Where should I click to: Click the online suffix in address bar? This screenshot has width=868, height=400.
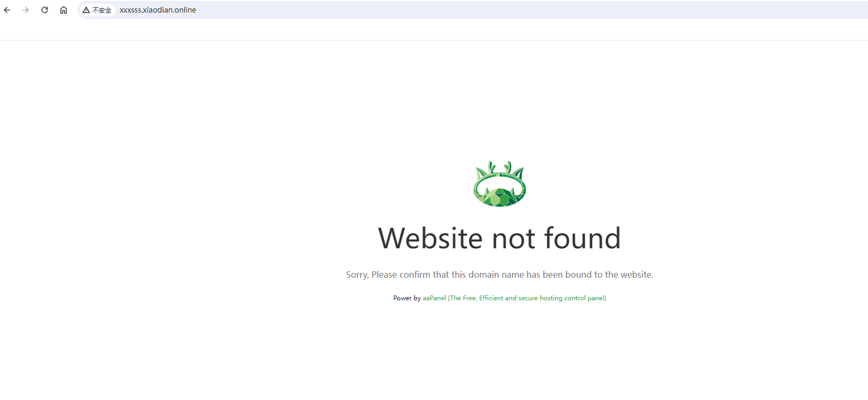click(185, 10)
